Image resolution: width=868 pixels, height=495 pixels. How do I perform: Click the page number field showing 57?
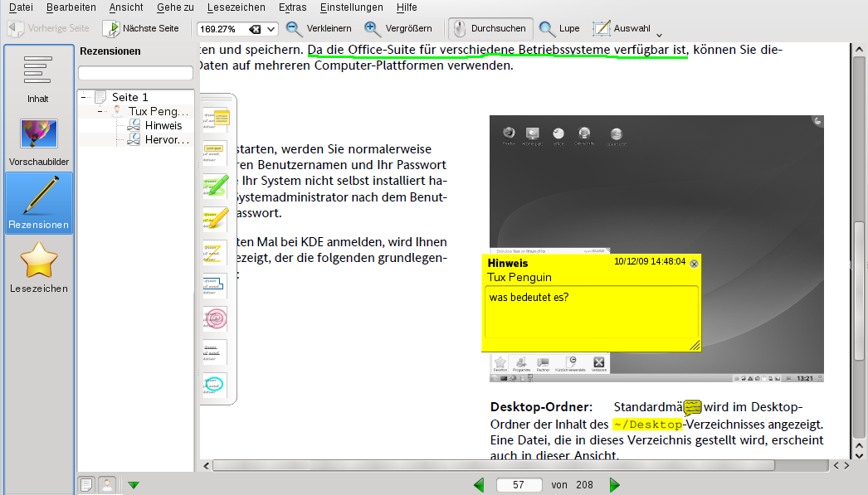point(519,485)
